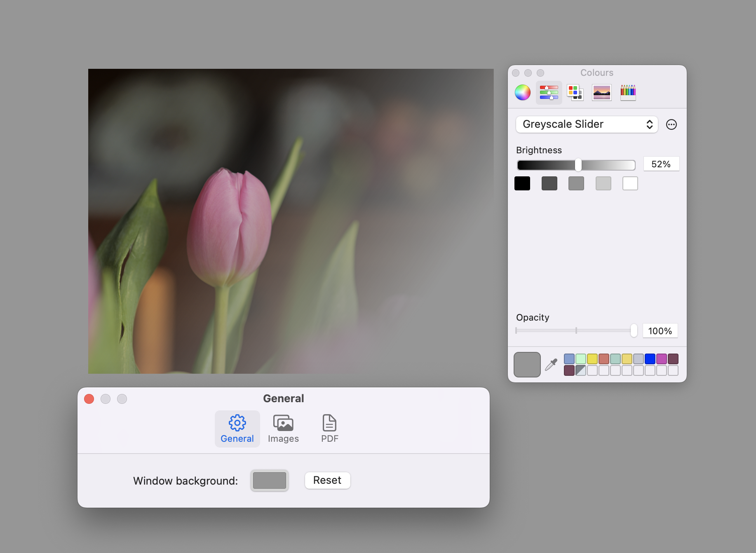Select the Colour Wheel picker mode
Image resolution: width=756 pixels, height=553 pixels.
(x=522, y=92)
